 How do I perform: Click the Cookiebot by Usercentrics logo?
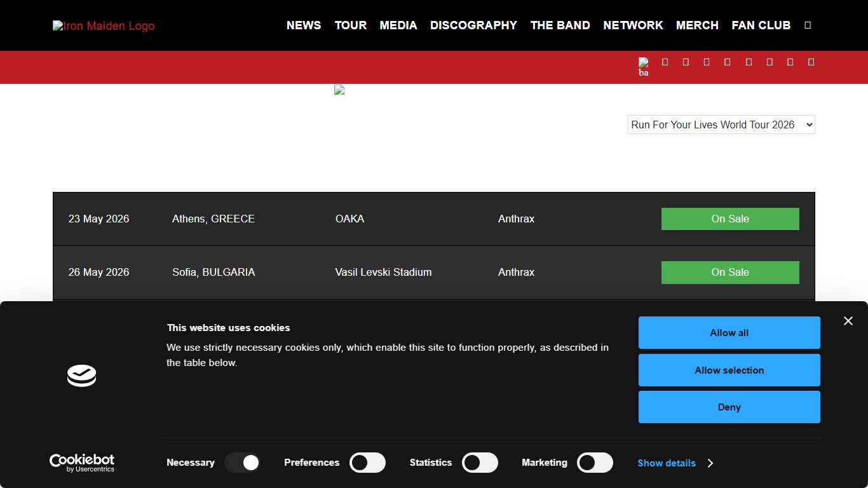point(82,463)
